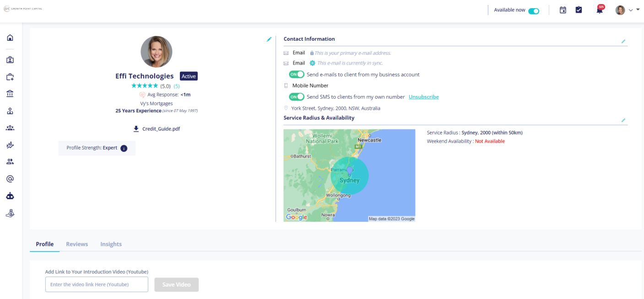644x299 pixels.
Task: Open the tasks clipboard check icon
Action: [579, 10]
